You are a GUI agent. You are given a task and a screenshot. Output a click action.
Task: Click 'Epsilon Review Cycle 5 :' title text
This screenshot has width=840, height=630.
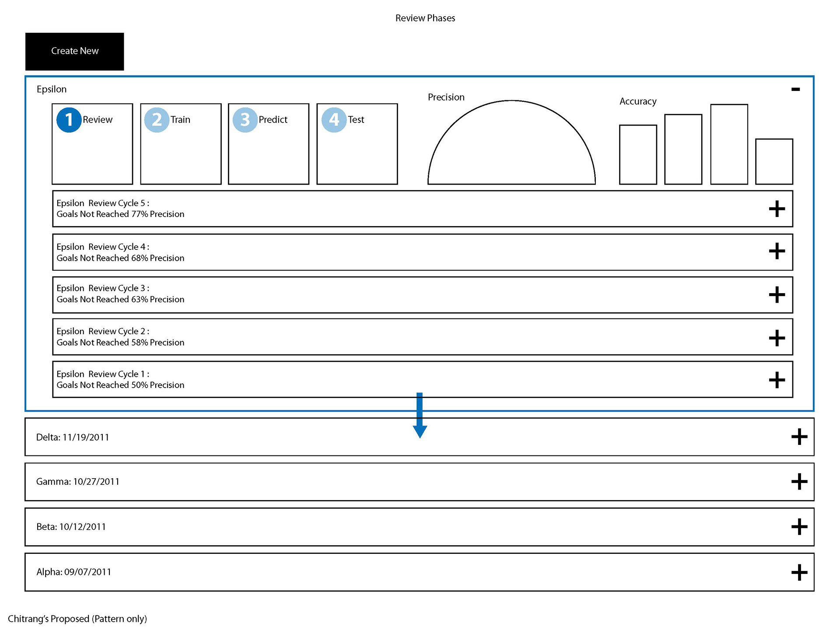point(103,203)
